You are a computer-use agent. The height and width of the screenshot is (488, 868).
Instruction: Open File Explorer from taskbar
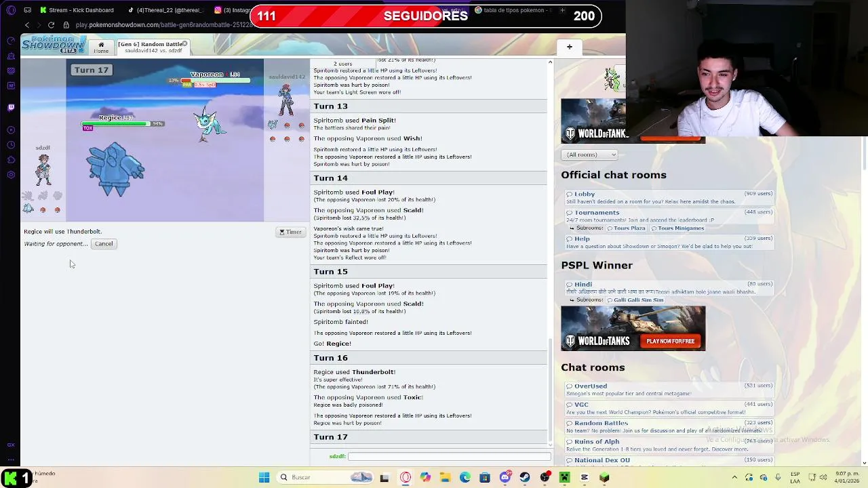[445, 477]
